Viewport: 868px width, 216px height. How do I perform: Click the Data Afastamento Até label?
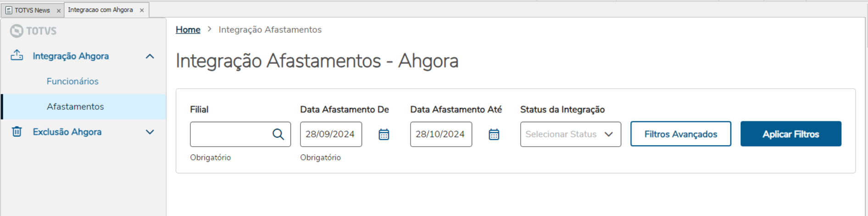[456, 109]
